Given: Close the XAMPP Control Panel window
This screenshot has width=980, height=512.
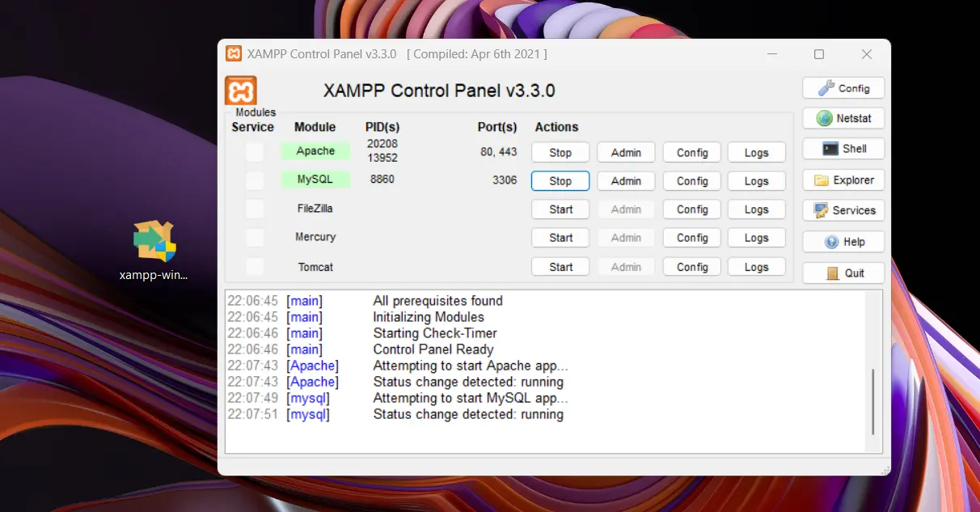Looking at the screenshot, I should click(x=867, y=54).
